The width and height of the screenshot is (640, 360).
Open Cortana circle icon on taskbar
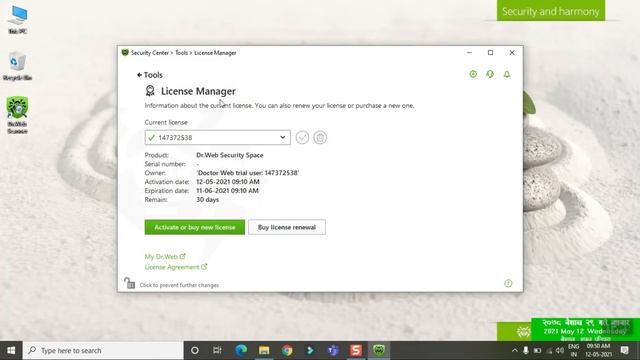(x=195, y=350)
